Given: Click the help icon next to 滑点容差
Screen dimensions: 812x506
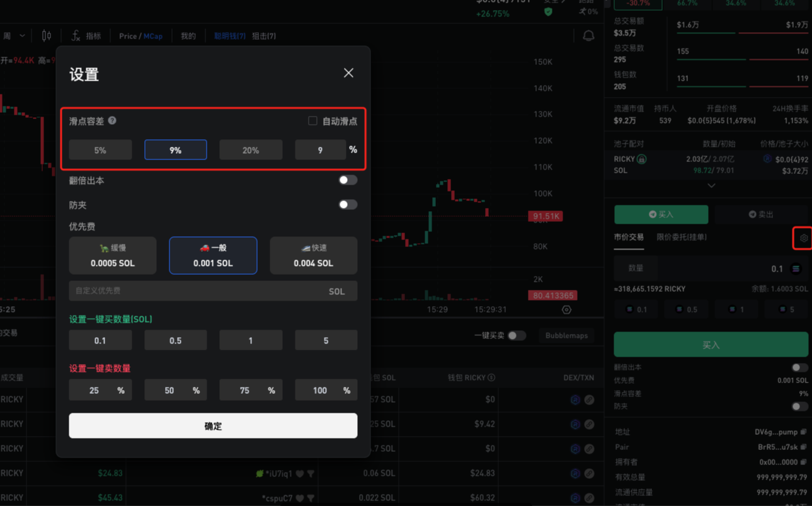Looking at the screenshot, I should point(112,120).
